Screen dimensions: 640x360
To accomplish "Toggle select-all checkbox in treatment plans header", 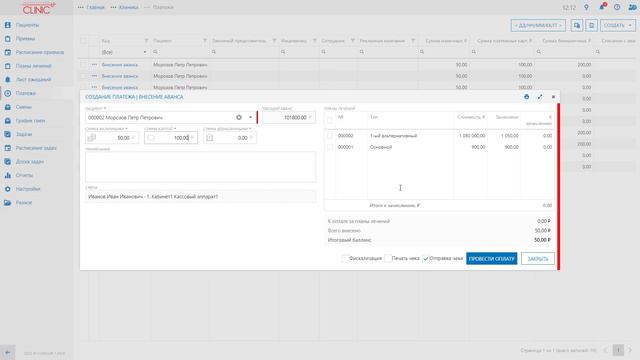I will point(330,120).
